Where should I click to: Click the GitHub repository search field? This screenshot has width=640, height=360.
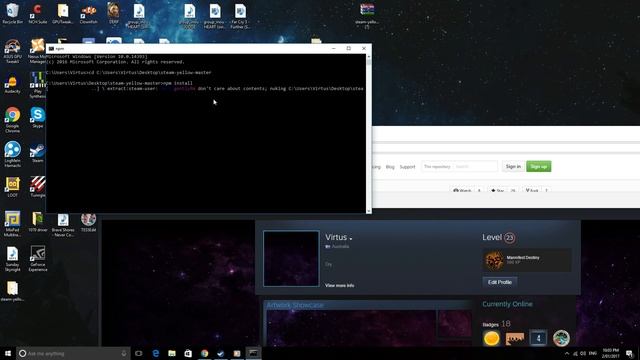460,167
